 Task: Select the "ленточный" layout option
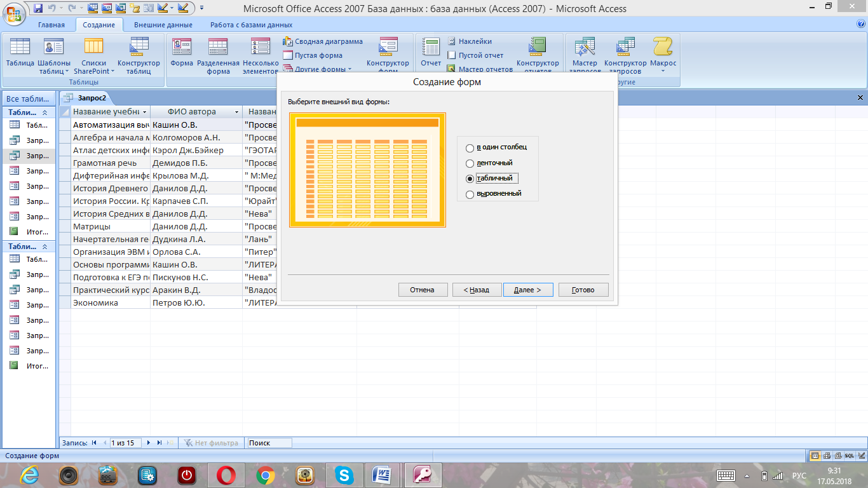click(x=489, y=163)
